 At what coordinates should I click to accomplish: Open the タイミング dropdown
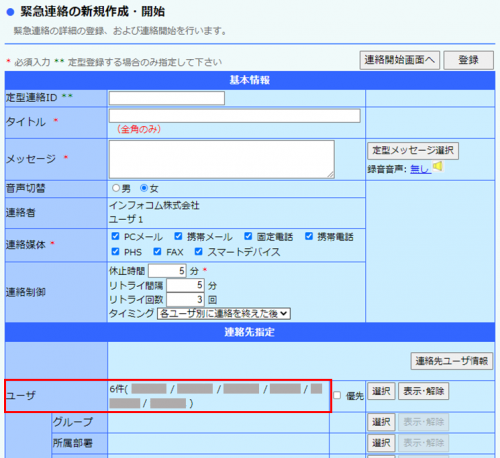pos(224,314)
